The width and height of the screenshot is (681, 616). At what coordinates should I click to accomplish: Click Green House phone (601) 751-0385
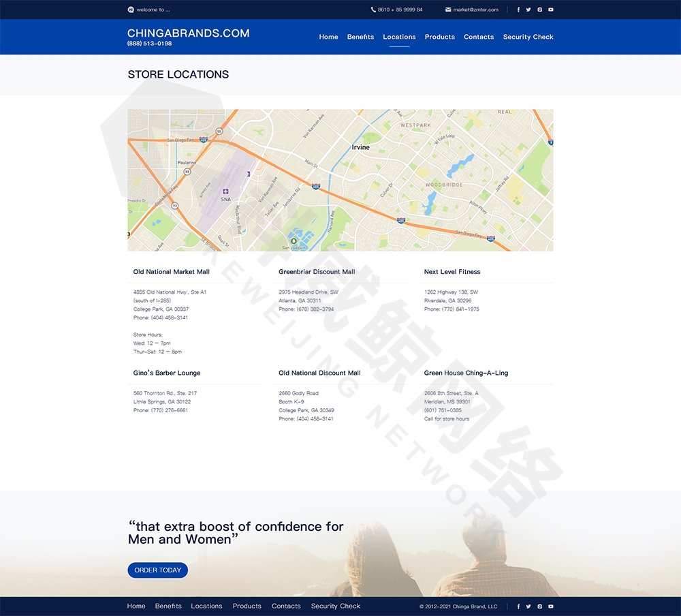[443, 410]
